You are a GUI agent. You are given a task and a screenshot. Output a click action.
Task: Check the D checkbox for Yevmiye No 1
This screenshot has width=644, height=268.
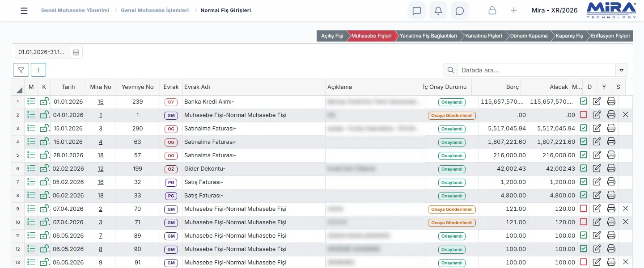[583, 115]
